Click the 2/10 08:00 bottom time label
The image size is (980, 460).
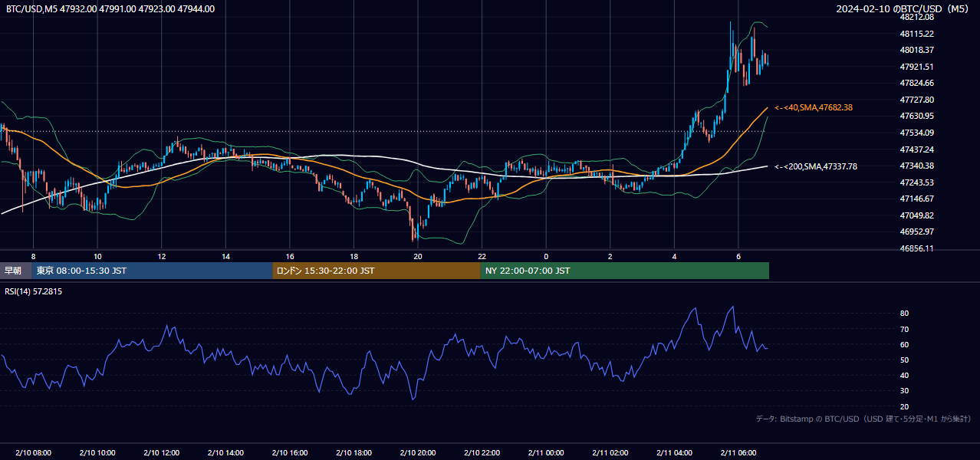[33, 452]
